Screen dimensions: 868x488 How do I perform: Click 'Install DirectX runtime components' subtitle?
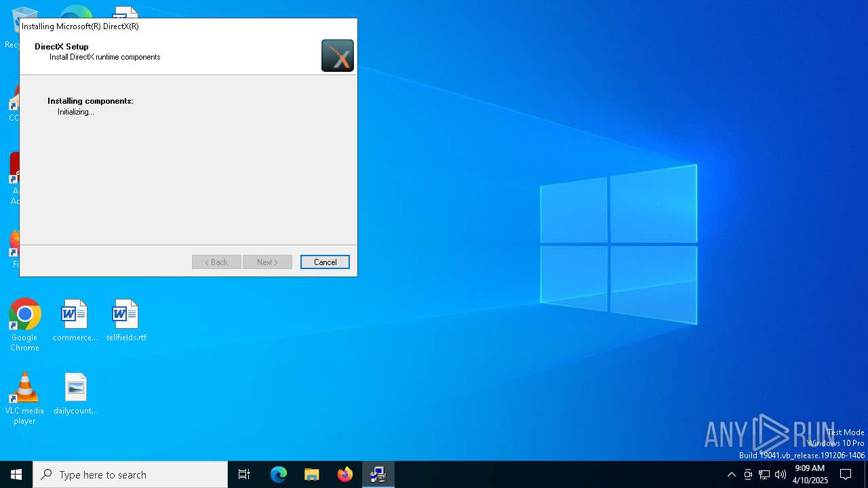tap(105, 57)
